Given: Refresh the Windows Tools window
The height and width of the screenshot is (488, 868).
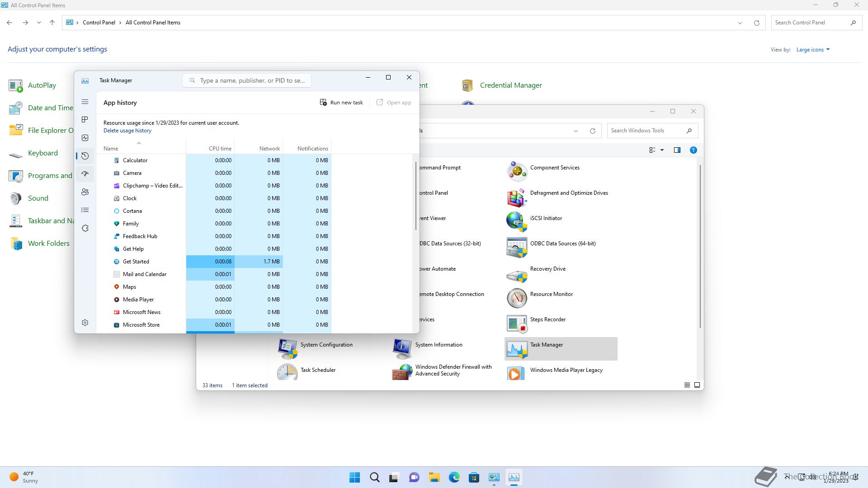Looking at the screenshot, I should tap(592, 131).
